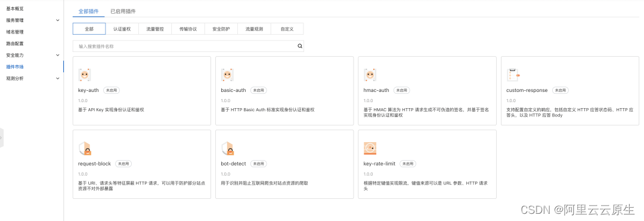
Task: Click the key-rate-limit plugin title
Action: pyautogui.click(x=379, y=164)
